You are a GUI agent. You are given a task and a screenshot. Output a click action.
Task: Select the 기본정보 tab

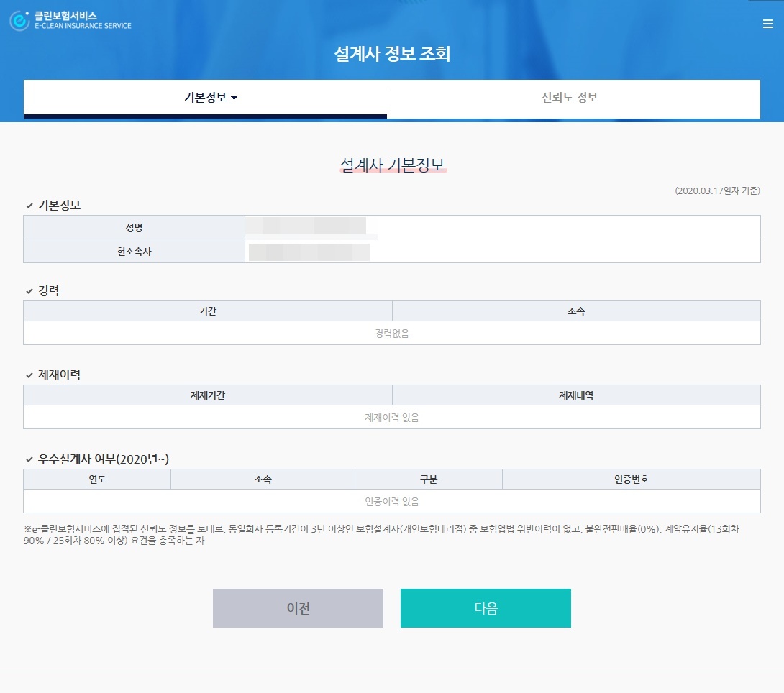pyautogui.click(x=205, y=98)
